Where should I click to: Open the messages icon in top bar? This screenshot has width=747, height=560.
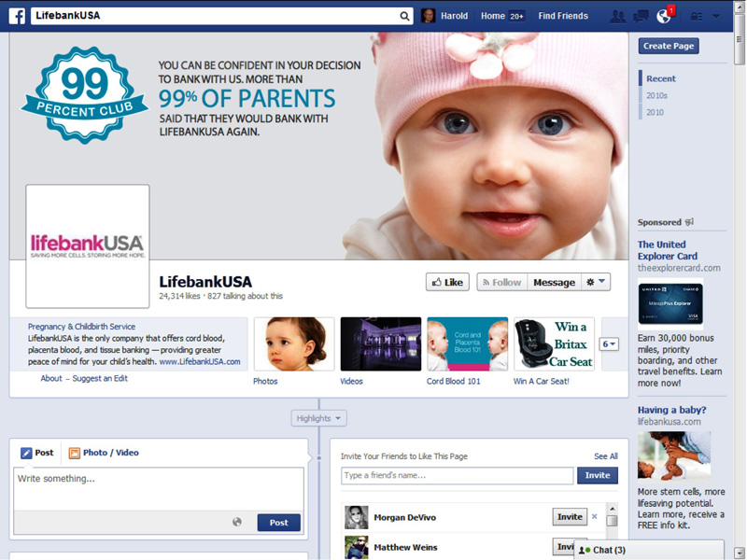click(x=641, y=16)
